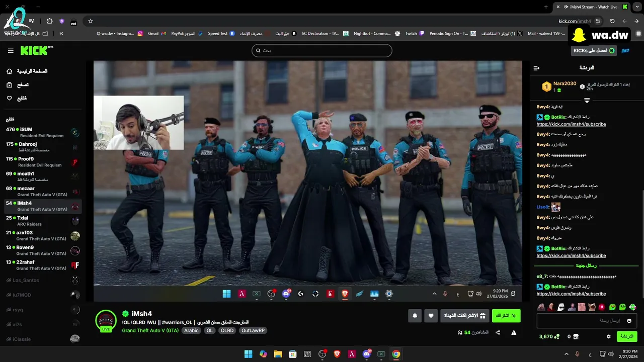Open offline Los_Santos channel in sidebar
The image size is (644, 362).
43,280
